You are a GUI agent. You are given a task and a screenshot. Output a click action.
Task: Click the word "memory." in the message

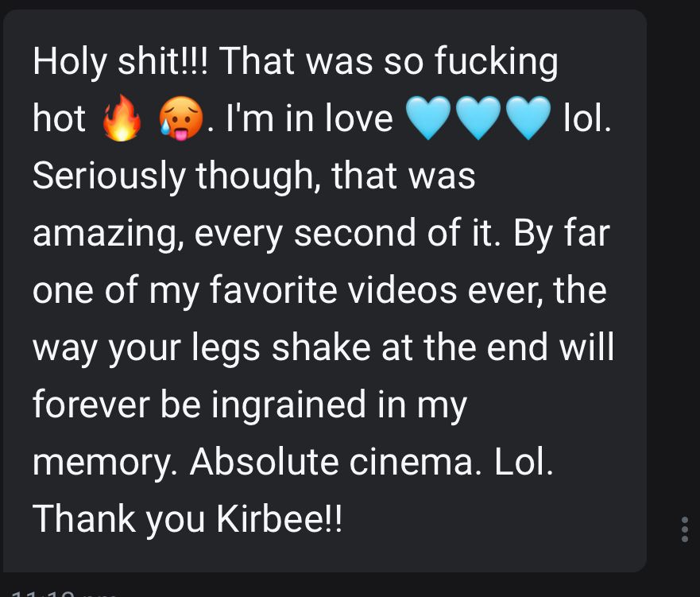pyautogui.click(x=107, y=462)
